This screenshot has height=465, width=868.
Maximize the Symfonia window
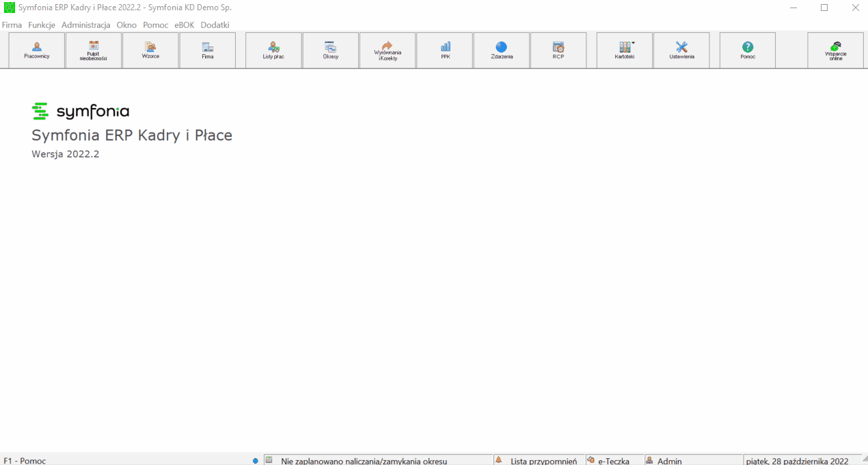(x=824, y=8)
